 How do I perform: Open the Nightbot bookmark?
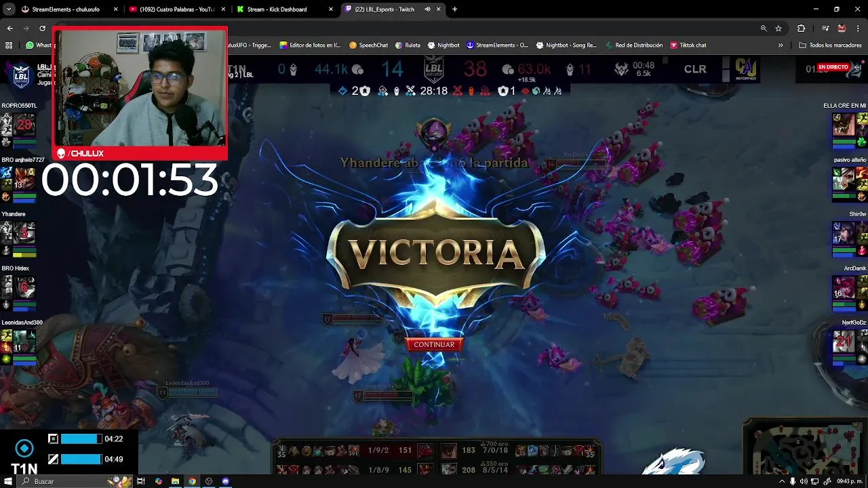(443, 45)
